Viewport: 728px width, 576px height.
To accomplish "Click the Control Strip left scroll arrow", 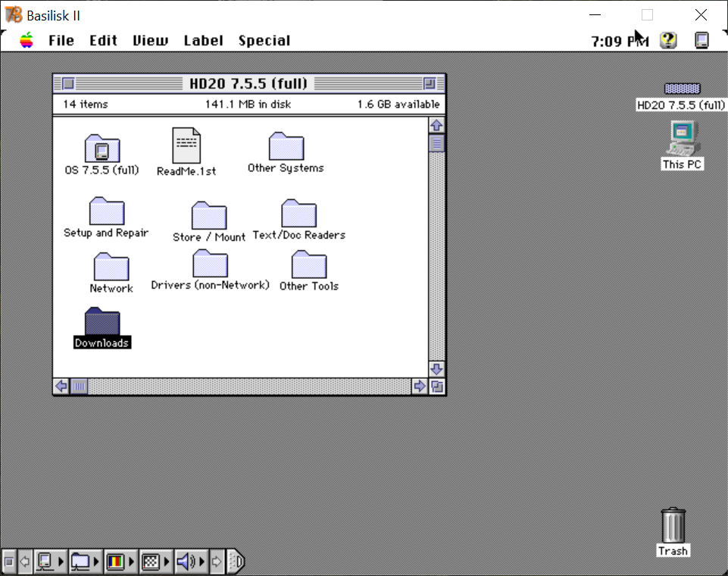I will click(25, 562).
